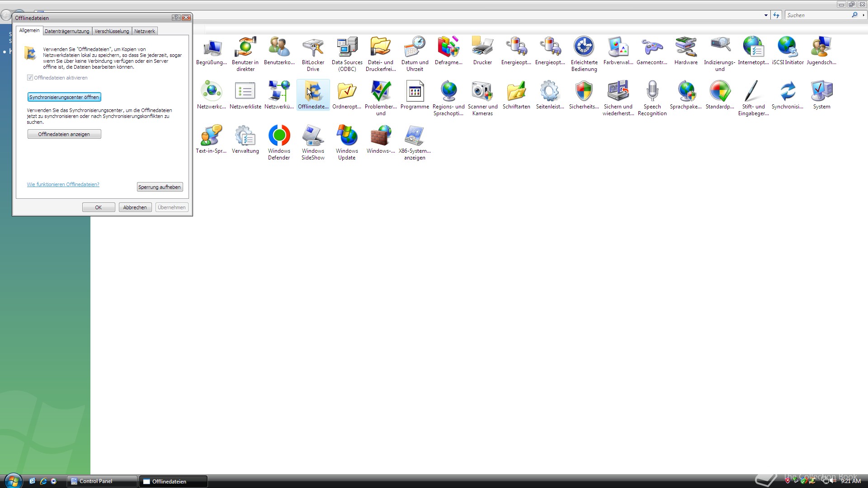This screenshot has height=488, width=868.
Task: Switch to the Allgemein tab
Action: click(x=29, y=31)
